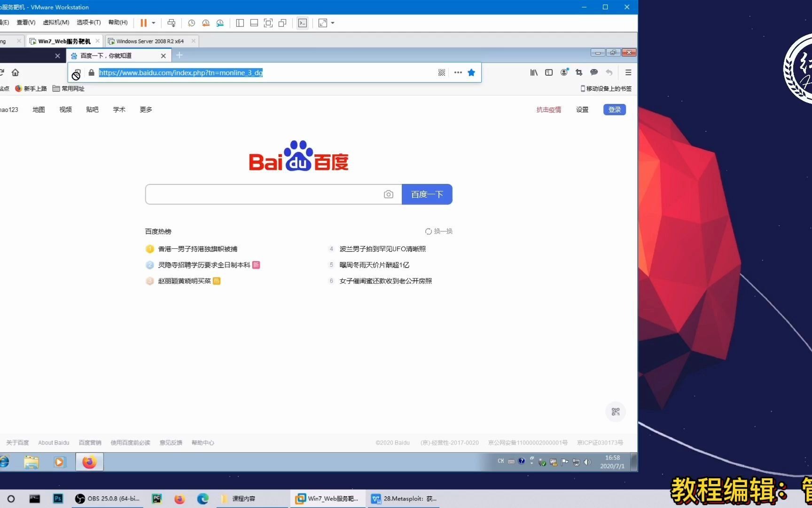Open the VMware snapshot manager

point(220,23)
